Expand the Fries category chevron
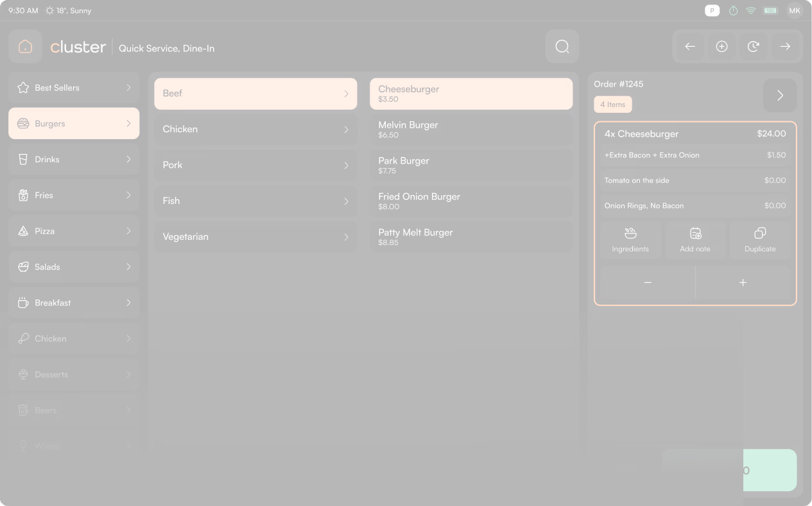812x506 pixels. 128,196
